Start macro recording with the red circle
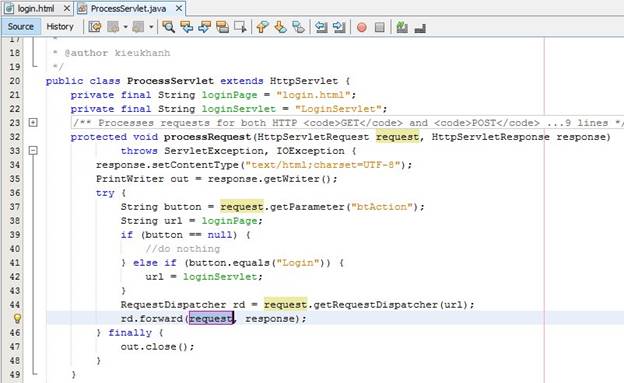This screenshot has height=383, width=624. coord(362,27)
